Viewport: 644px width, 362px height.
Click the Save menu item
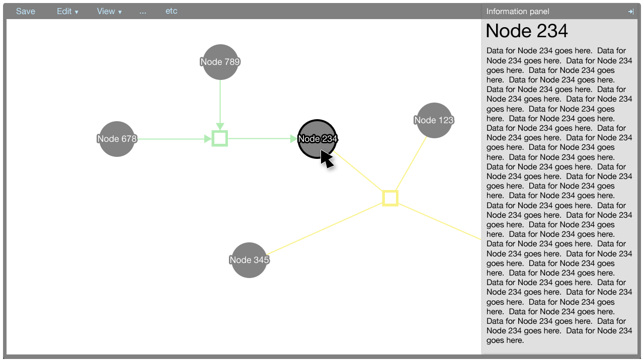pos(26,11)
